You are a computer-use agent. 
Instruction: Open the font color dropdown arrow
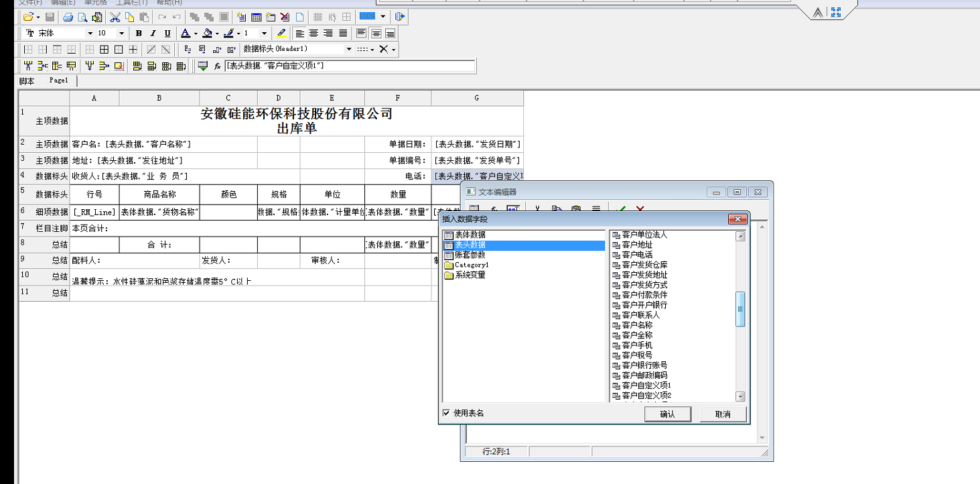click(x=196, y=34)
